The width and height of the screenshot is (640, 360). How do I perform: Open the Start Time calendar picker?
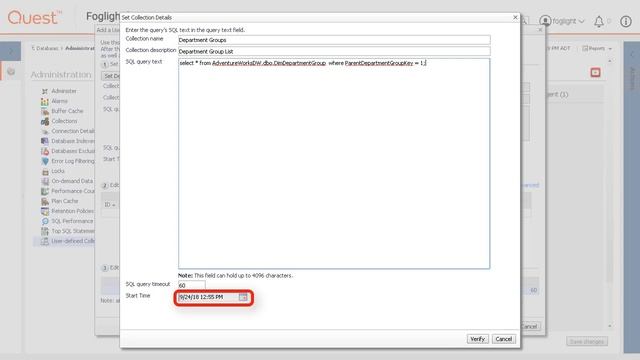[x=243, y=297]
